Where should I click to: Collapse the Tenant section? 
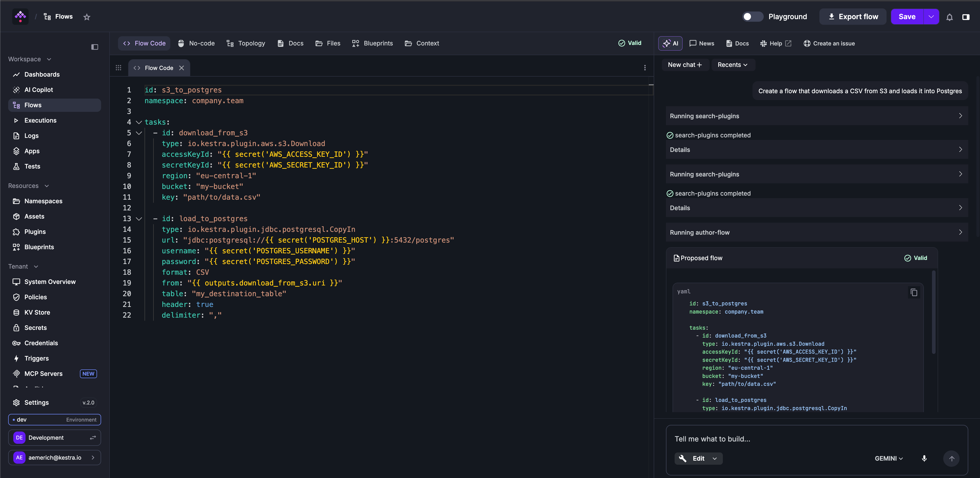[23, 266]
